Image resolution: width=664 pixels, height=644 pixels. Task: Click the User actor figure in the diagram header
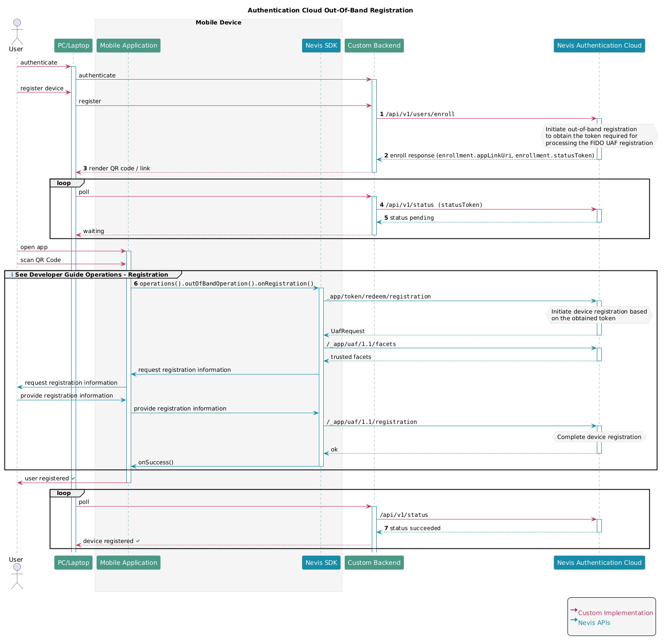pyautogui.click(x=17, y=32)
